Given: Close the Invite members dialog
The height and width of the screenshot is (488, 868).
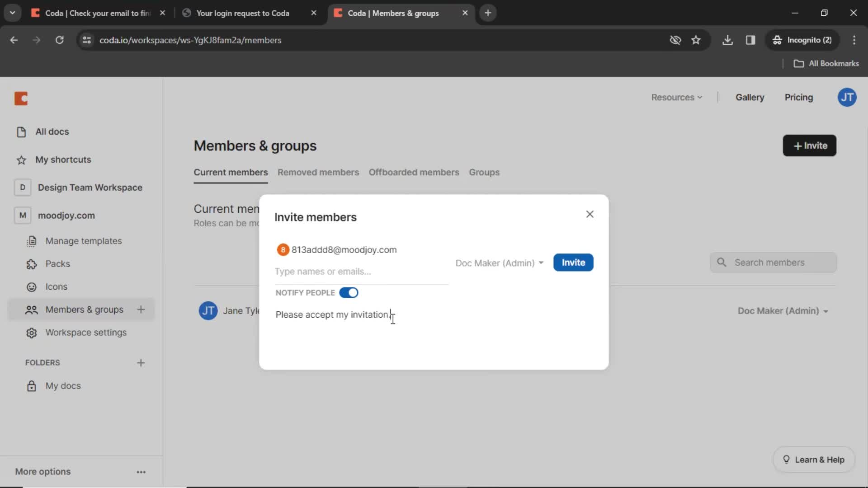Looking at the screenshot, I should pos(590,214).
